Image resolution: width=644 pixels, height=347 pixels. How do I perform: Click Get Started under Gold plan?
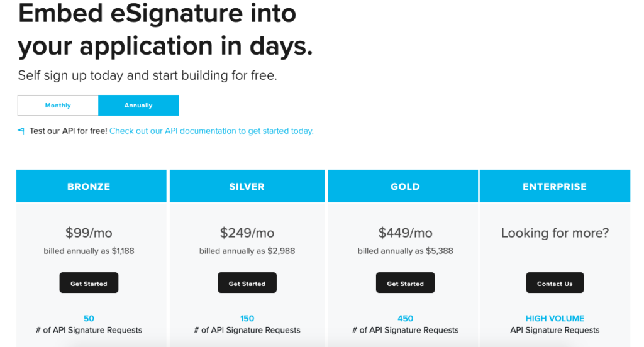click(x=405, y=283)
